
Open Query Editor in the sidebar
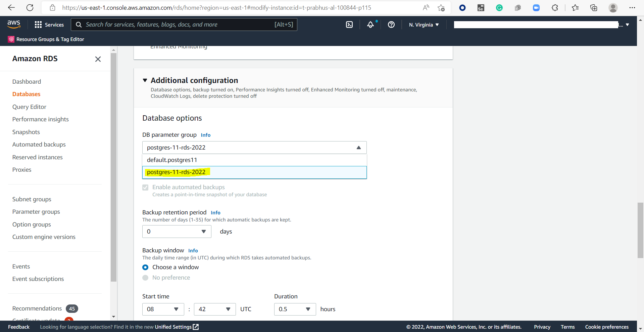[29, 107]
